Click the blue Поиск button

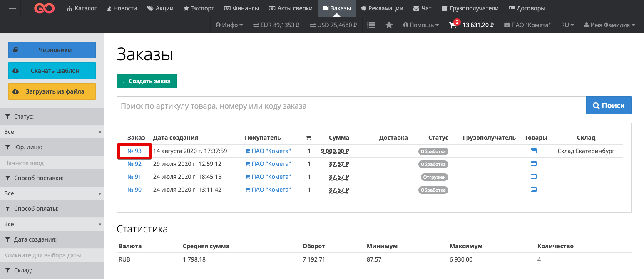608,106
